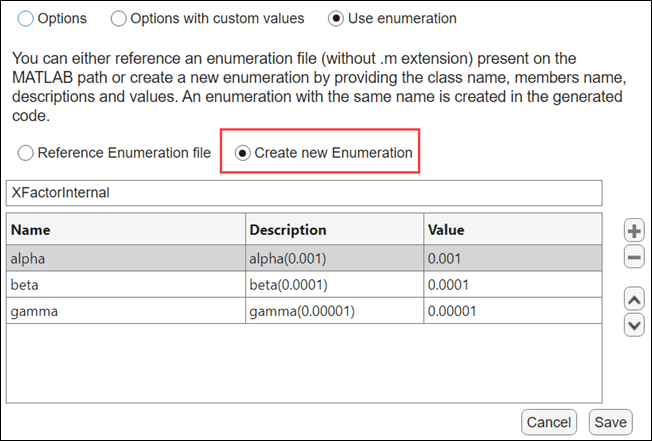This screenshot has height=441, width=652.
Task: Click the alpha value cell 0.001
Action: [x=511, y=257]
